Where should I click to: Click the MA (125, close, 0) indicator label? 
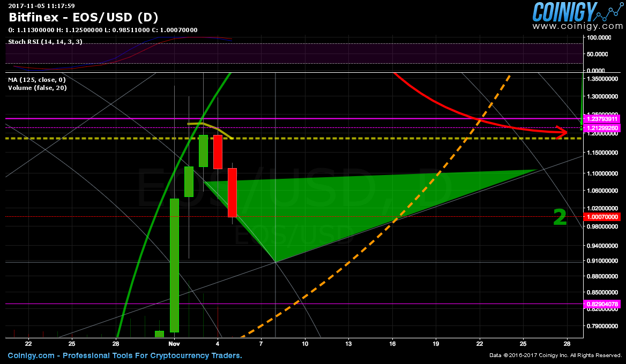(x=37, y=80)
